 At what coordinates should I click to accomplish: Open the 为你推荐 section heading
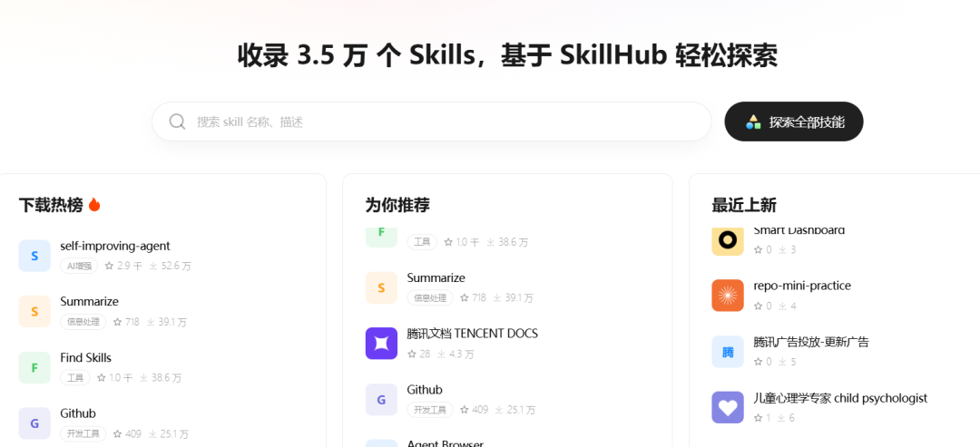tap(397, 205)
